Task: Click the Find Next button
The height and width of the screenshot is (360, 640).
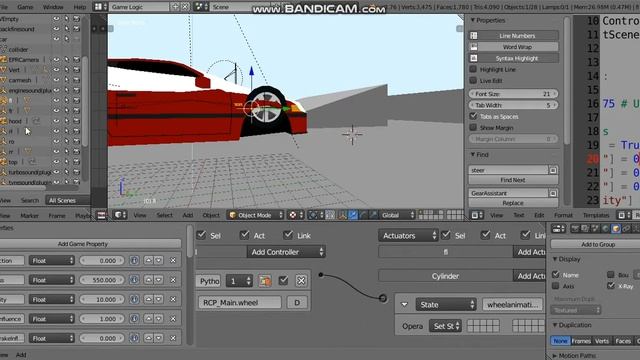Action: pos(513,180)
